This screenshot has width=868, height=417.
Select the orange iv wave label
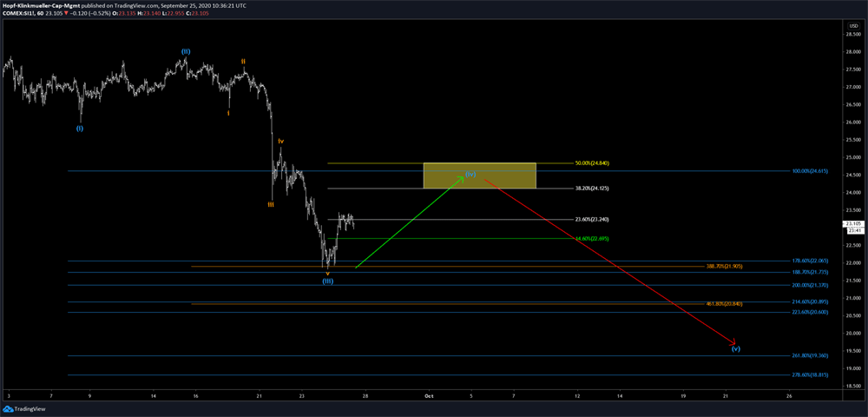coord(281,141)
